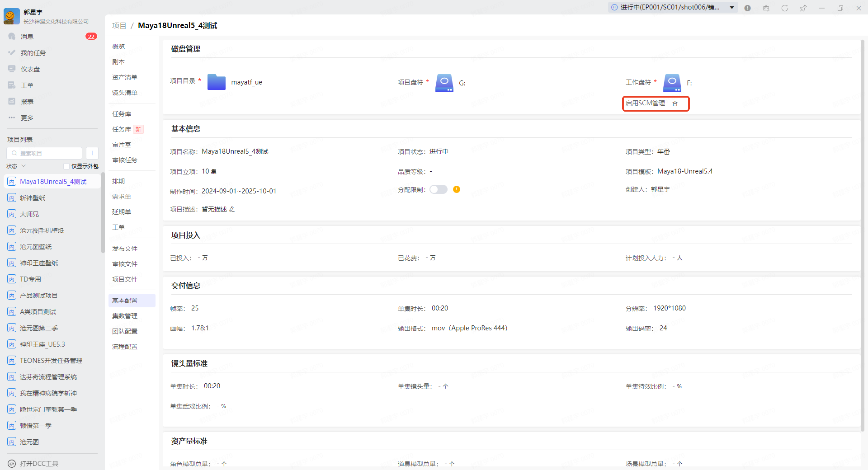The width and height of the screenshot is (868, 470).
Task: Open the 镜头清单 menu item
Action: pyautogui.click(x=125, y=93)
